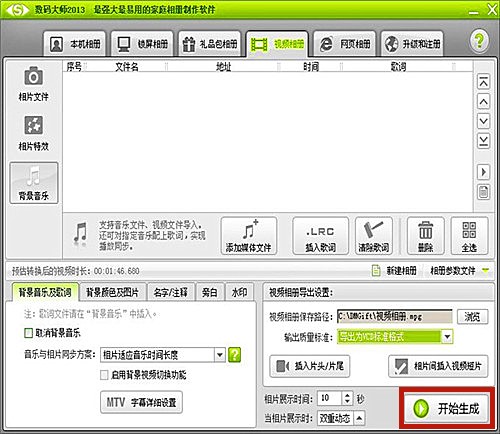Click the green help question mark icon
This screenshot has width=500, height=434.
(x=479, y=41)
